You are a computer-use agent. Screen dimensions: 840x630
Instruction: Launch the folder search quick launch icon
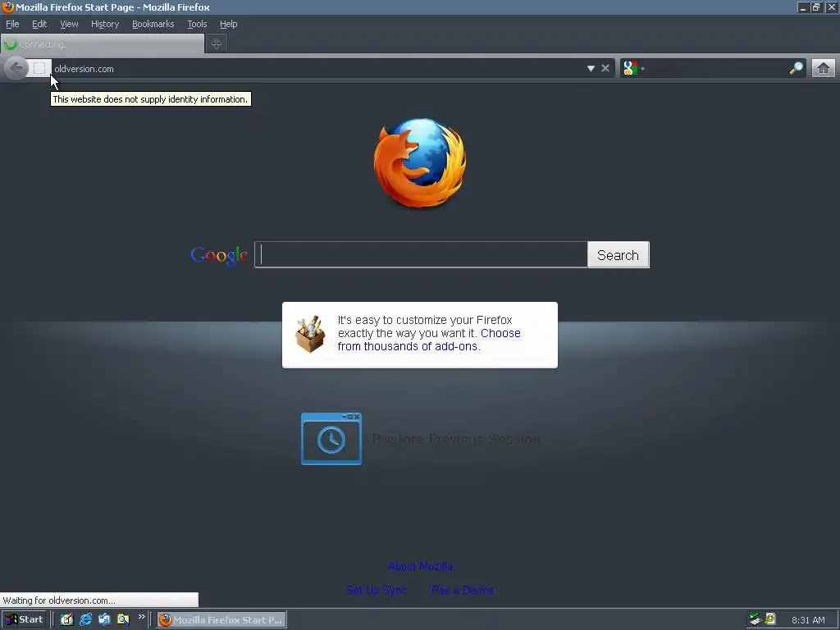point(123,619)
